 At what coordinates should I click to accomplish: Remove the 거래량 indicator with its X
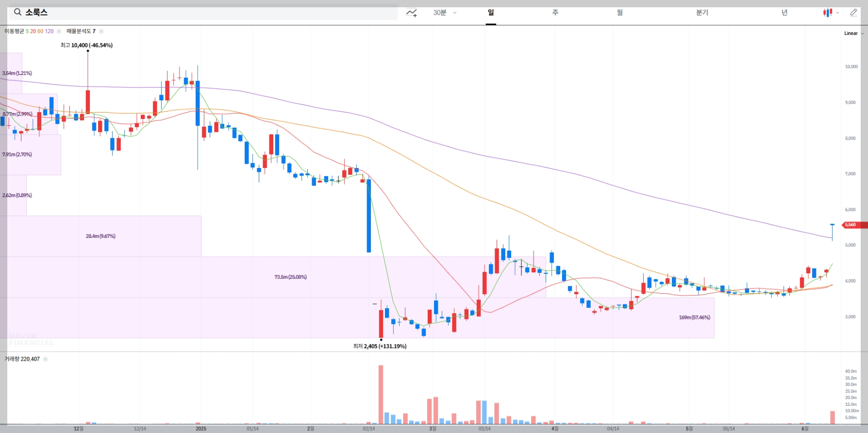click(x=45, y=359)
